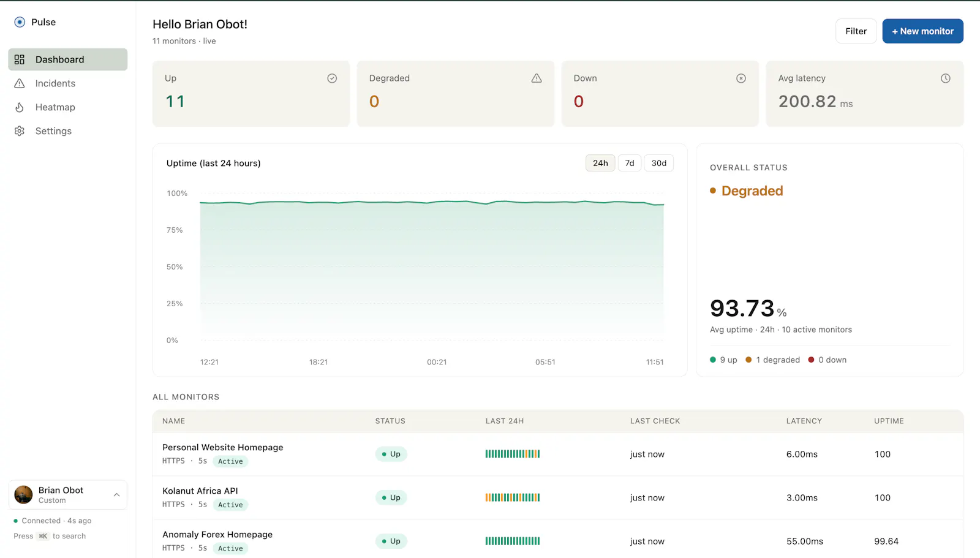Click the checkmark icon on Up card
The height and width of the screenshot is (558, 980).
pyautogui.click(x=332, y=78)
